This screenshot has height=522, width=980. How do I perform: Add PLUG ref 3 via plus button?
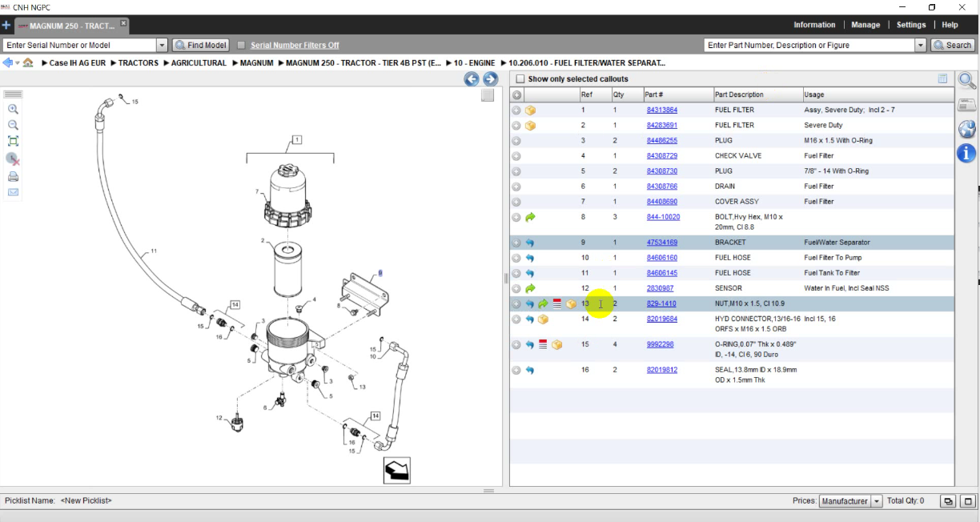[516, 141]
